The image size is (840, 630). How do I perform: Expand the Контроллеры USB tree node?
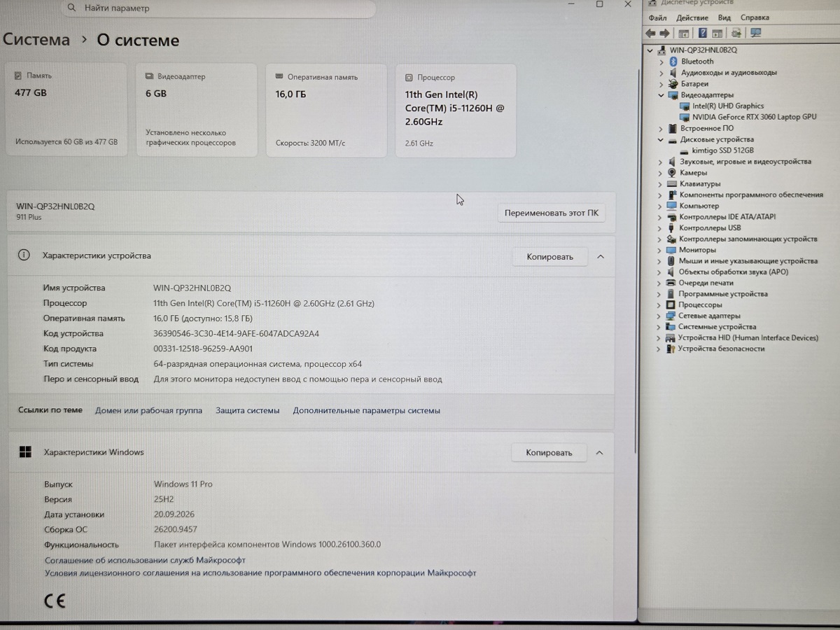660,227
